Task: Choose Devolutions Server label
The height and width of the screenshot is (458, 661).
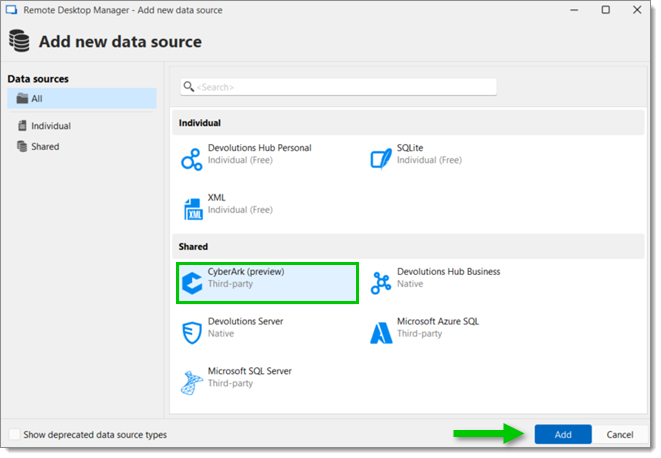Action: [245, 321]
